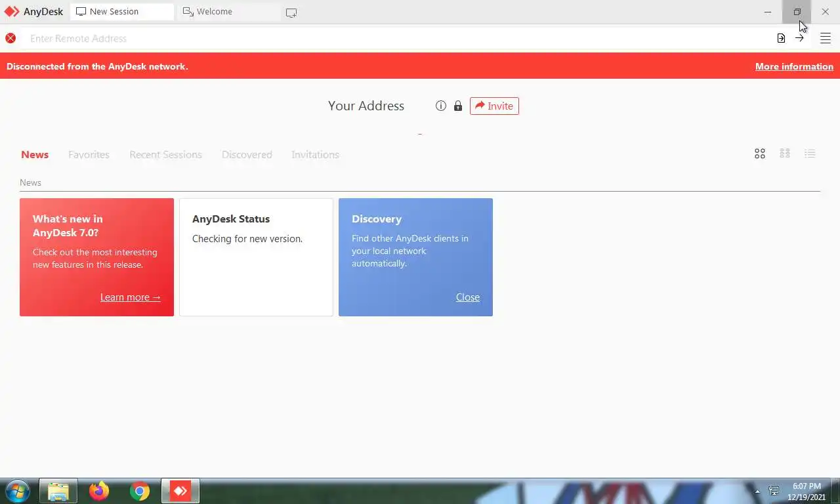This screenshot has width=840, height=504.
Task: Open the News tab
Action: 35,155
